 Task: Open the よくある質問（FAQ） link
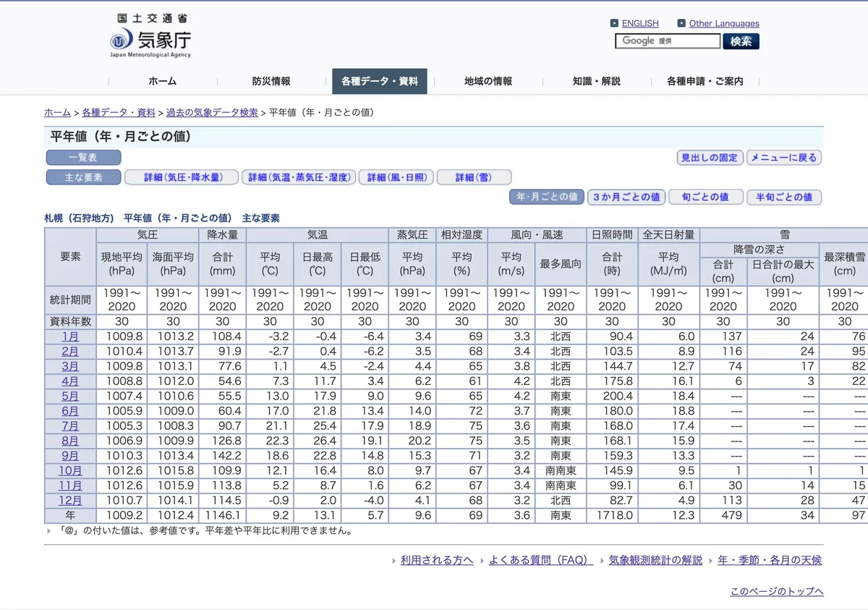pyautogui.click(x=541, y=560)
